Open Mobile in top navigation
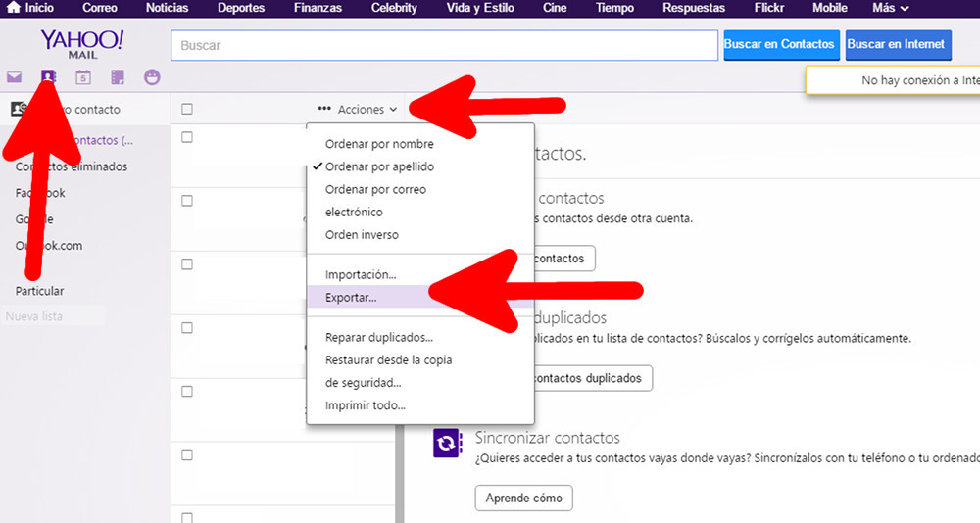Viewport: 980px width, 523px height. [x=829, y=8]
